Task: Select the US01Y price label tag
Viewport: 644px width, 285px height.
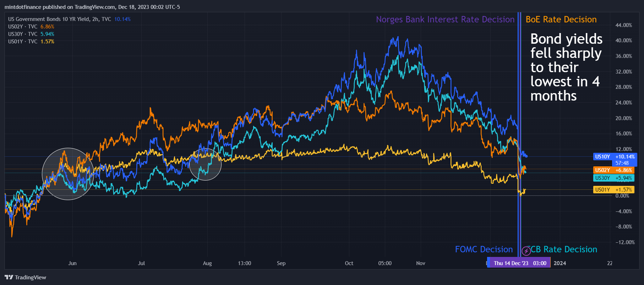Action: [614, 190]
